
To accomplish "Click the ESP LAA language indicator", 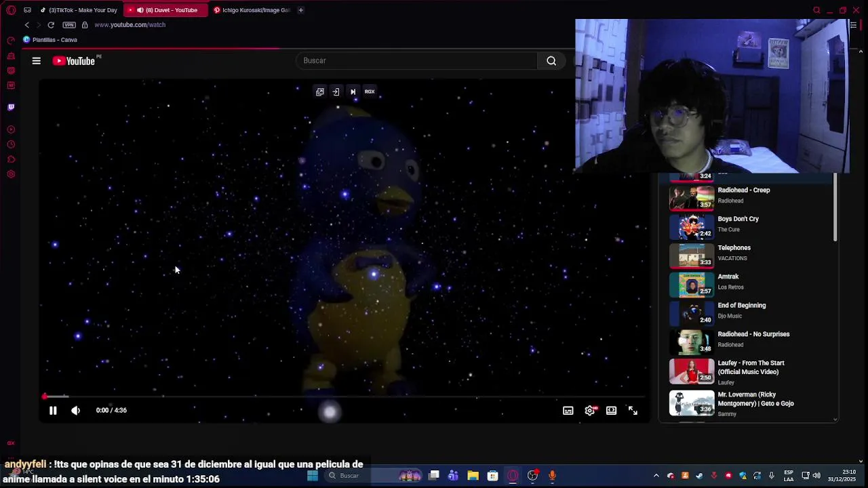I will 789,476.
